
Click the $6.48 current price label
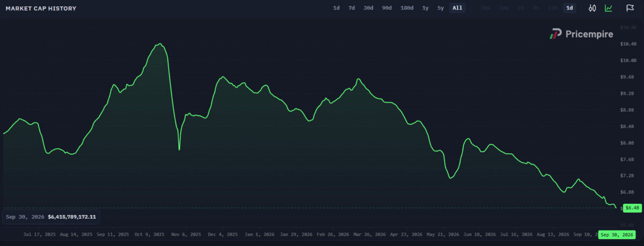pyautogui.click(x=632, y=207)
